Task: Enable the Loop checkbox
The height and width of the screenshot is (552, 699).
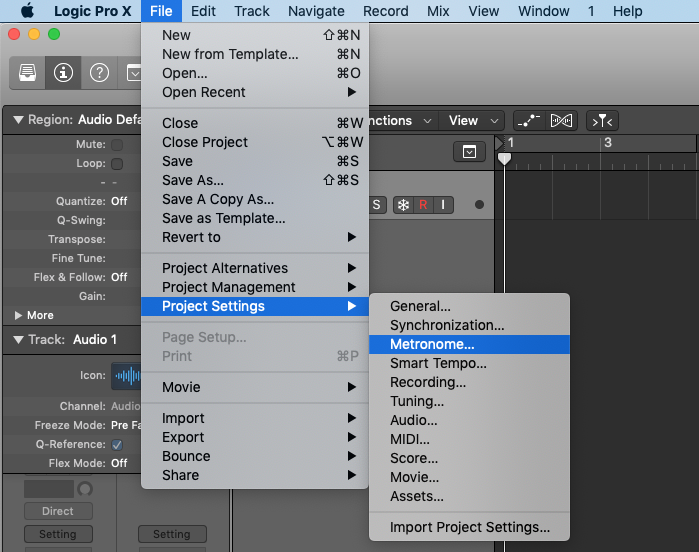Action: (x=117, y=164)
